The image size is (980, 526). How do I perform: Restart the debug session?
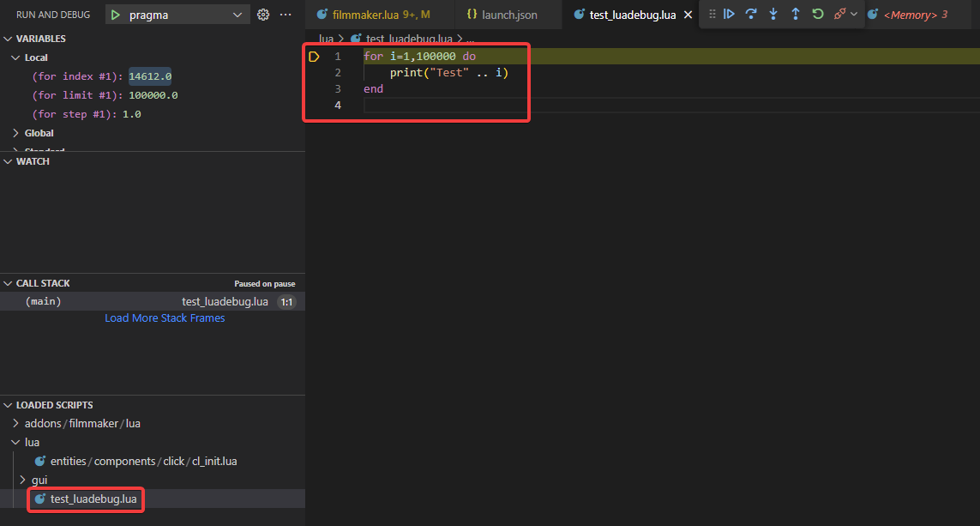coord(817,14)
